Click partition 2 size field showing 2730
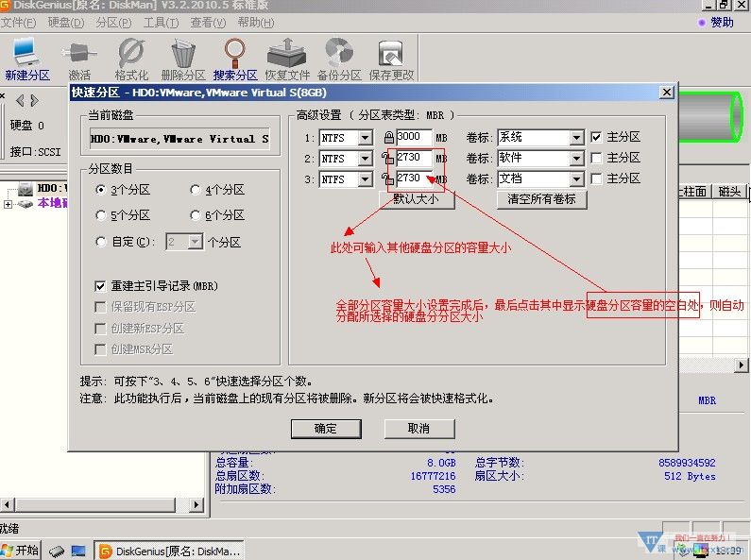 coord(414,158)
